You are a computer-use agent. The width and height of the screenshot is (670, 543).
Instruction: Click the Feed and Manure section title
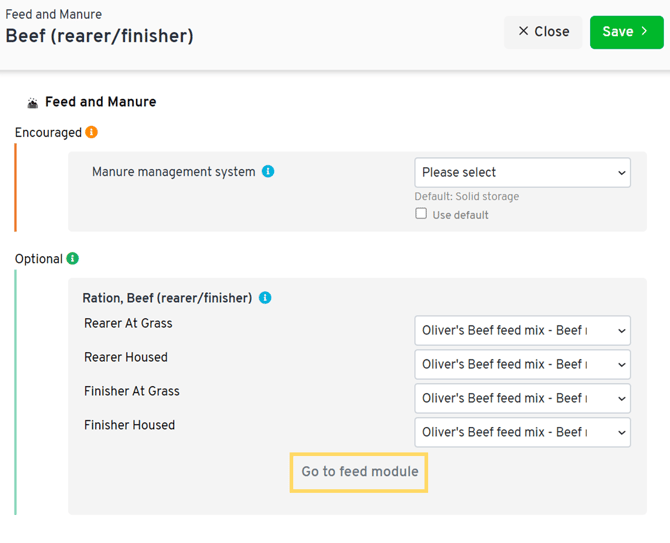point(100,102)
